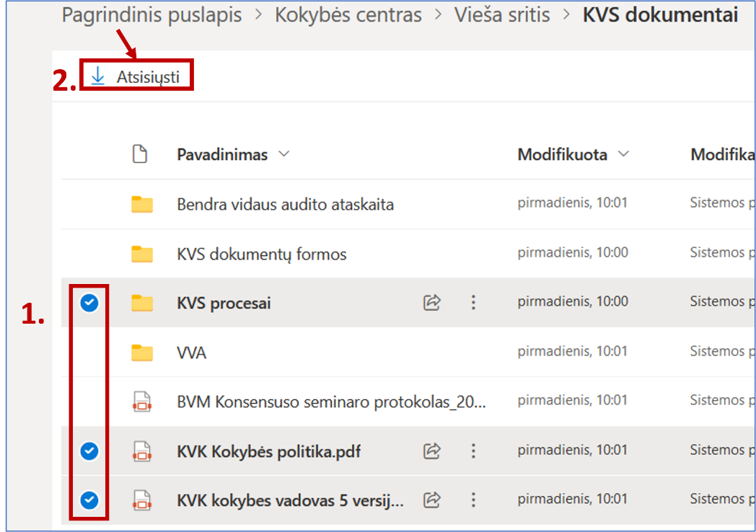756x532 pixels.
Task: Click share icon for KVK kokybes vadovas
Action: click(x=431, y=500)
